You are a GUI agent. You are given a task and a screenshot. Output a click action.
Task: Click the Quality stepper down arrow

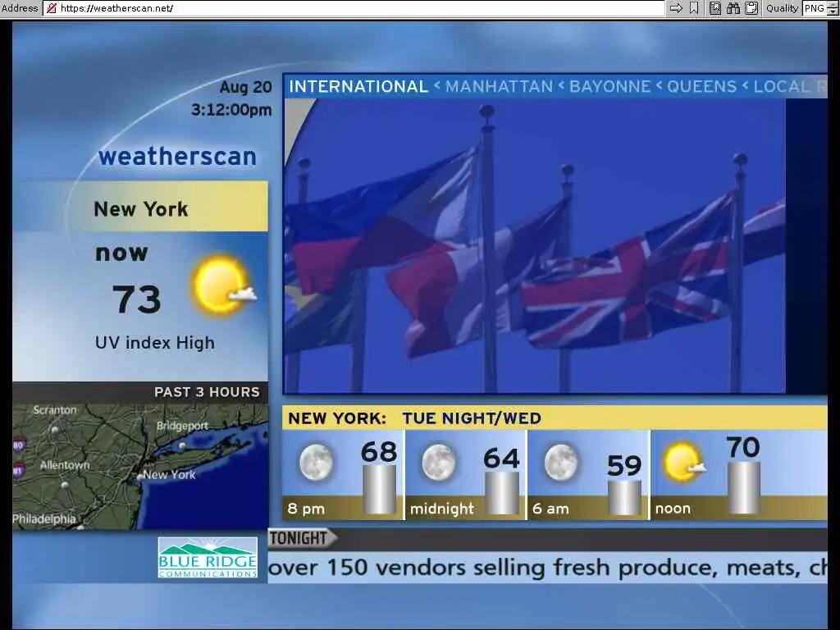833,11
